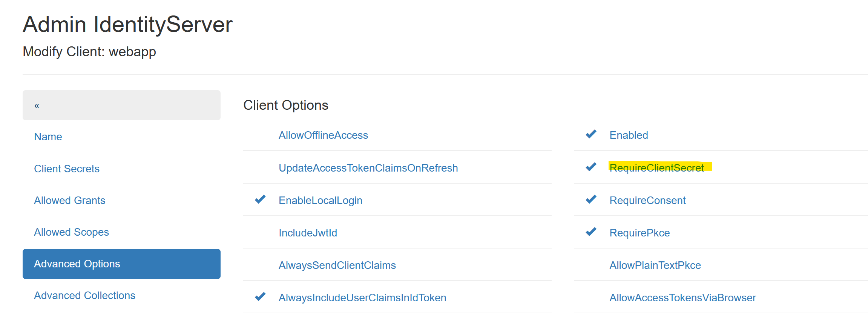The width and height of the screenshot is (868, 313).
Task: Click the checkmark beside AlwaysIncludeUserClaimsInIdToken
Action: pyautogui.click(x=260, y=297)
